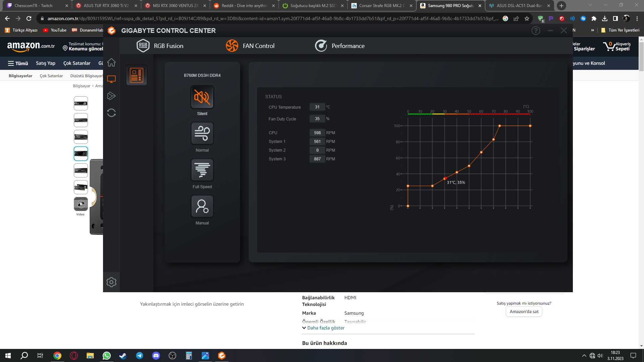The height and width of the screenshot is (362, 644).
Task: Open Gigabyte Control Center help icon
Action: coord(536,31)
